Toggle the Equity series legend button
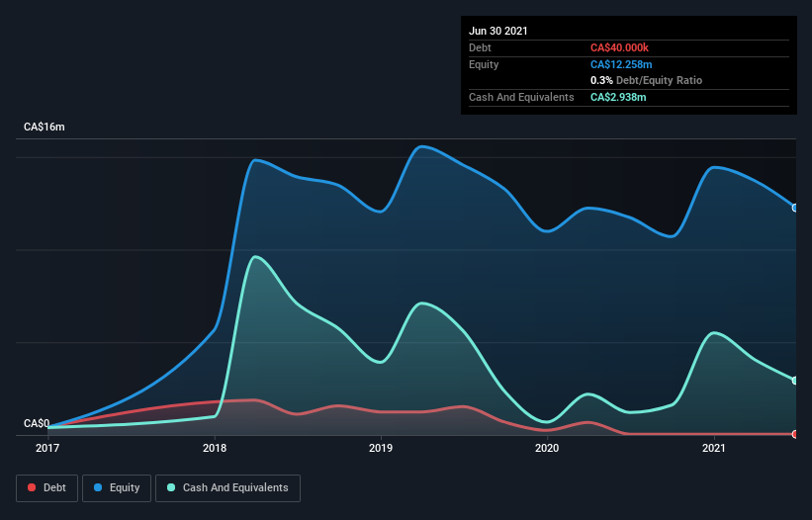Screen dimensions: 812x520 (x=117, y=488)
